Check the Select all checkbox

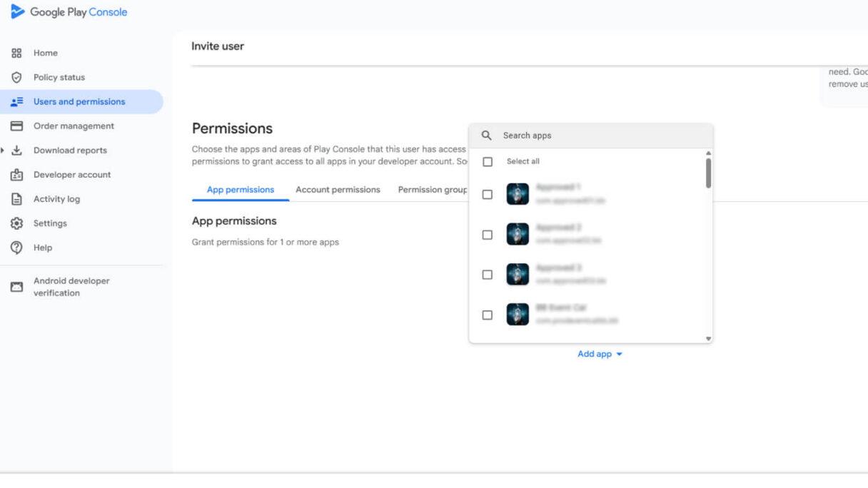pyautogui.click(x=488, y=162)
